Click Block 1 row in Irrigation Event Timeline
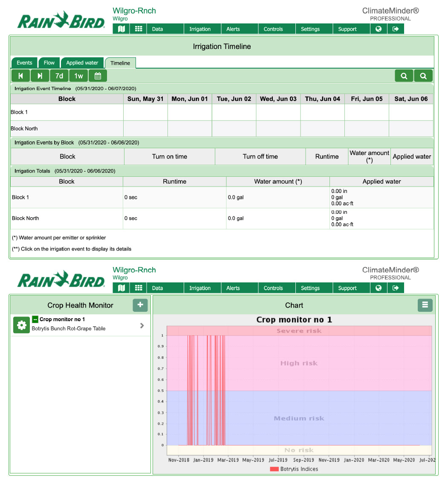Screen dimensions: 448x486 point(222,112)
